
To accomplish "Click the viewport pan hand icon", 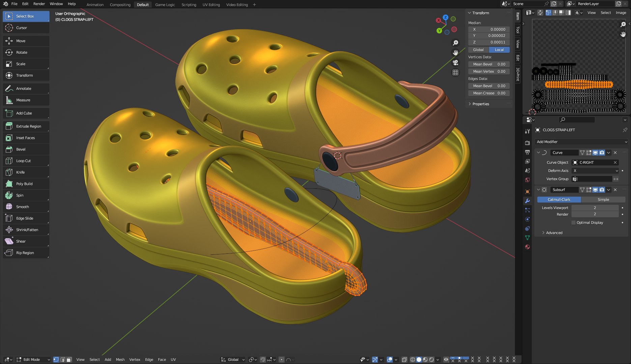I will click(x=455, y=53).
